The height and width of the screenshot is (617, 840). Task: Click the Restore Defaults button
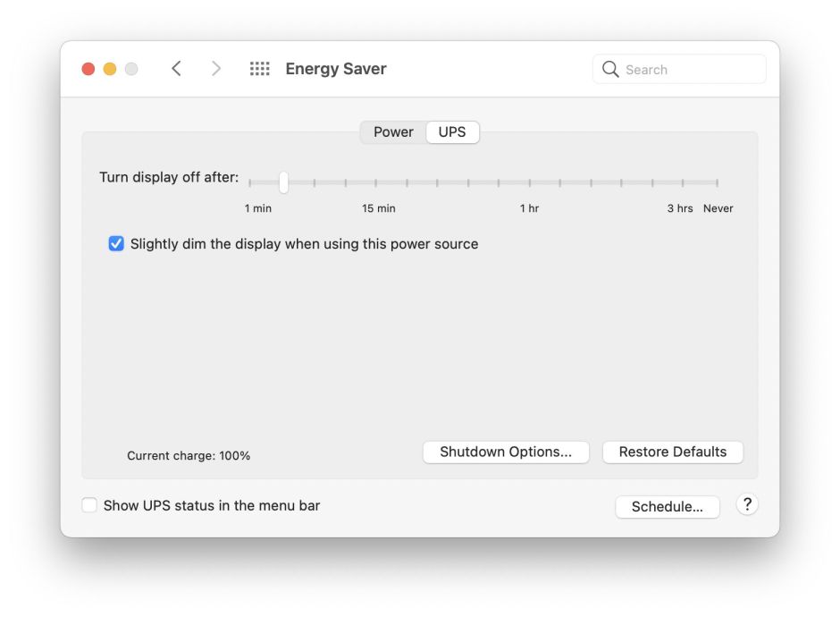click(673, 452)
